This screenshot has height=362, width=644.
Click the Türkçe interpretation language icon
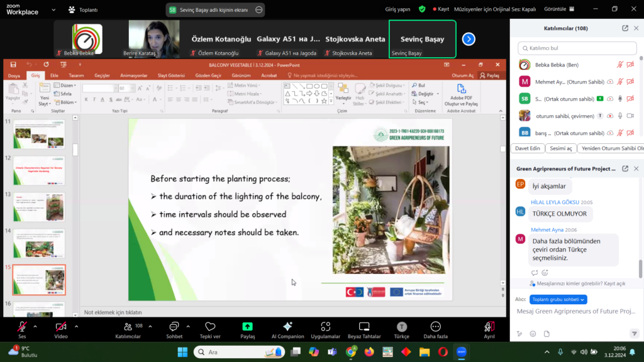pyautogui.click(x=401, y=326)
